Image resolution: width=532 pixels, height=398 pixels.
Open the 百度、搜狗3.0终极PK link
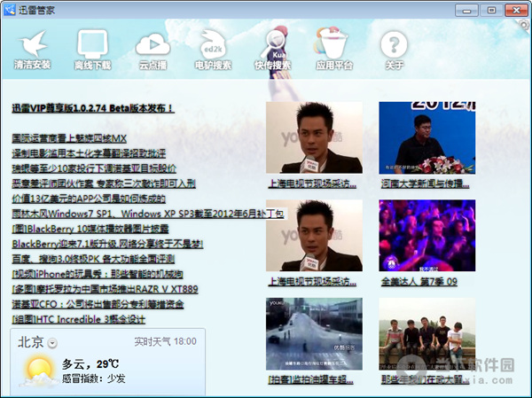(x=93, y=259)
